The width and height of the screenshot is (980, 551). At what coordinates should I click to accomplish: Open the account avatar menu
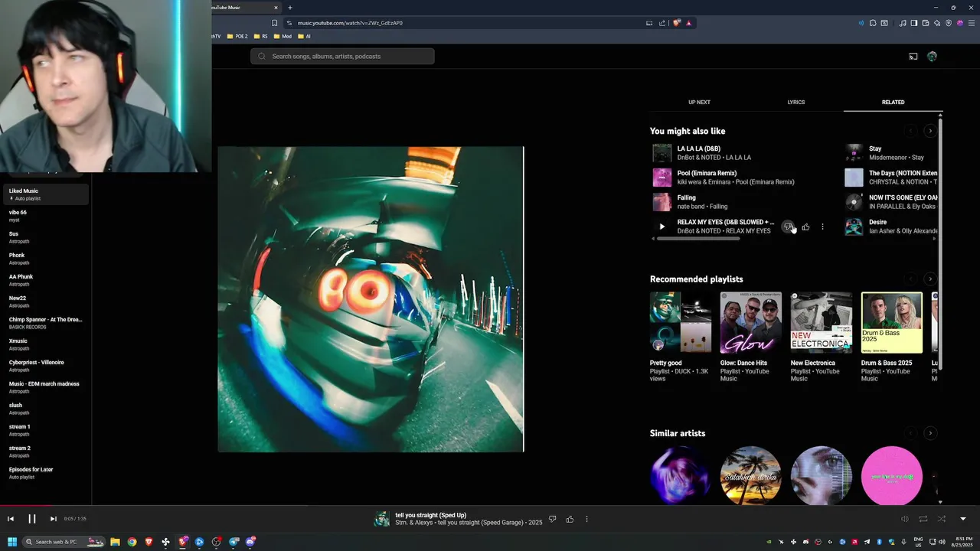(932, 56)
